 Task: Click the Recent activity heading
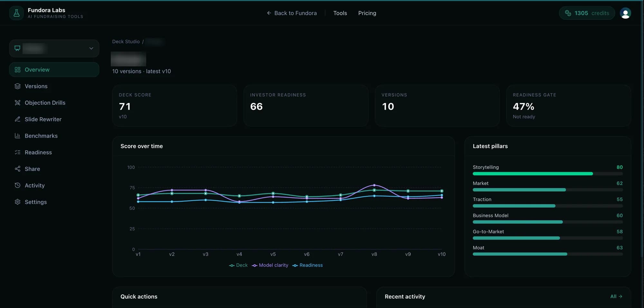pos(405,297)
